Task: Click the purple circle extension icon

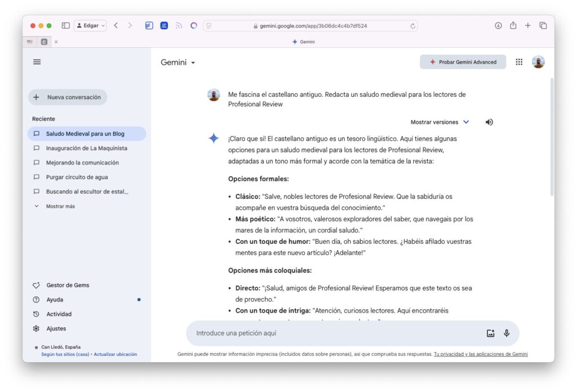Action: click(x=194, y=25)
